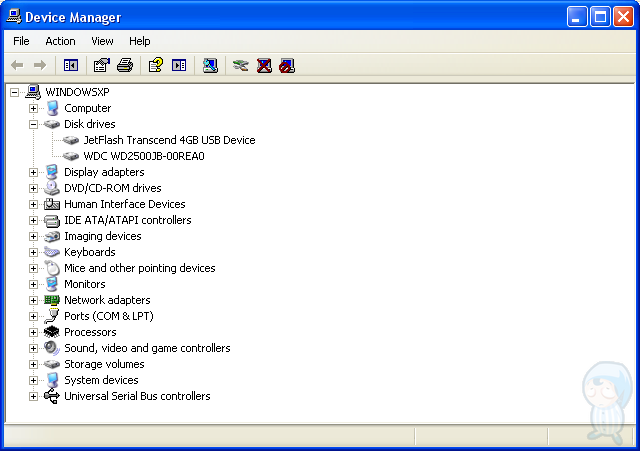The width and height of the screenshot is (640, 451).
Task: Select the Monitors label
Action: pyautogui.click(x=84, y=284)
